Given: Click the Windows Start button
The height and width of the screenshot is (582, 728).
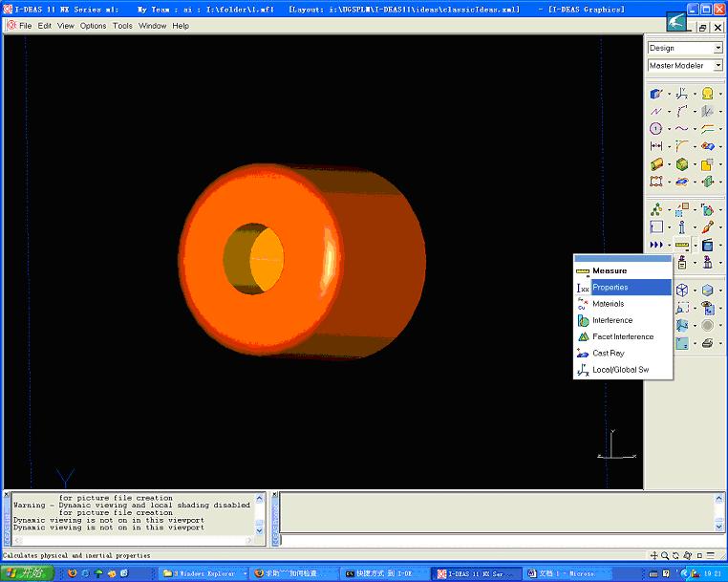Looking at the screenshot, I should click(27, 573).
